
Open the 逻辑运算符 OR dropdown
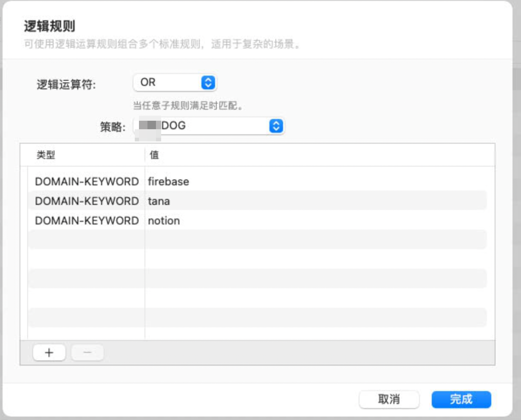(x=174, y=82)
